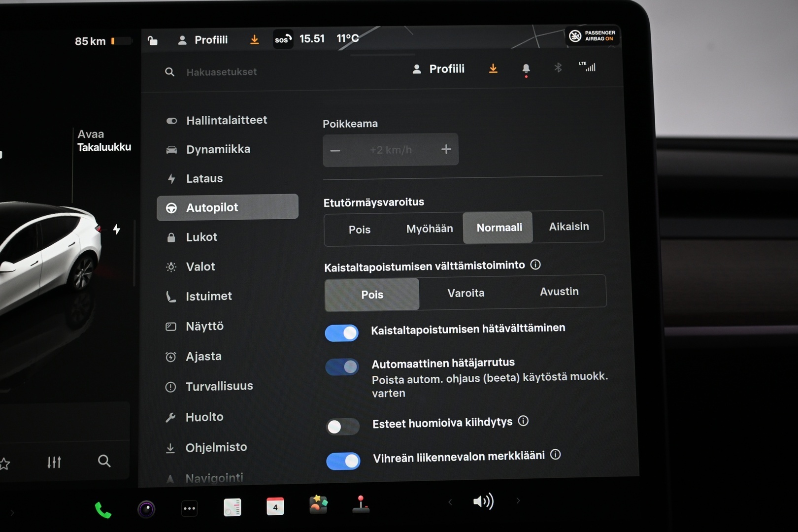
Task: Open info for Kaistaltapoistumisen välttämistoiminto
Action: 535,265
